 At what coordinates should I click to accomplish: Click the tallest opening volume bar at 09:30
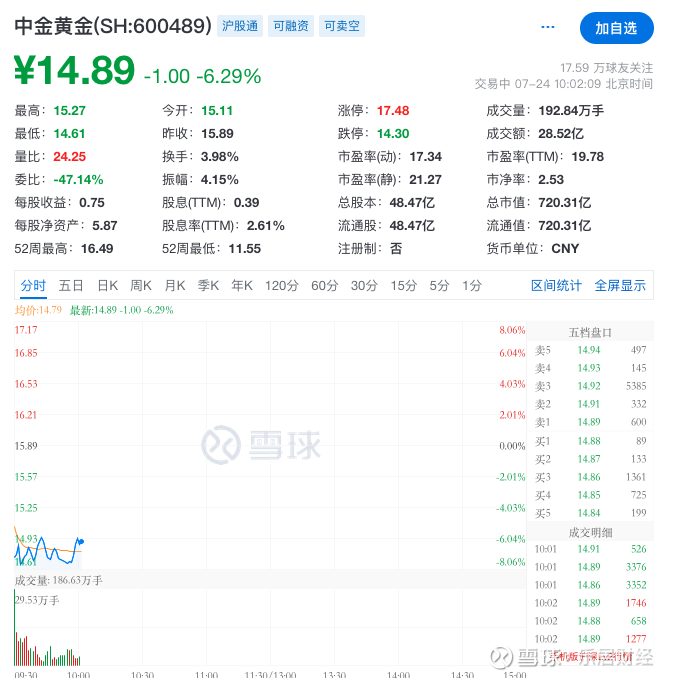point(15,627)
